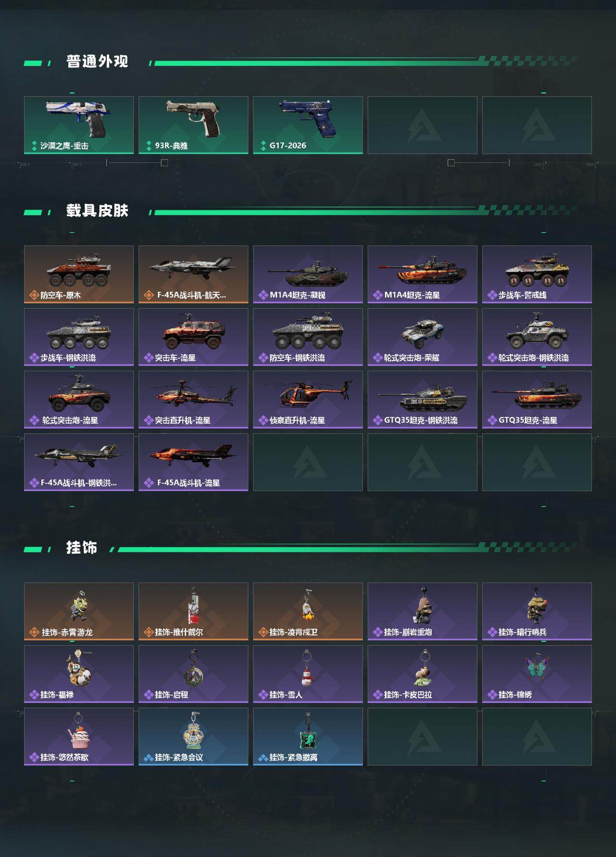Open the 挂饰-雪人 snowman charm
Viewport: 616px width, 857px height.
coord(308,674)
